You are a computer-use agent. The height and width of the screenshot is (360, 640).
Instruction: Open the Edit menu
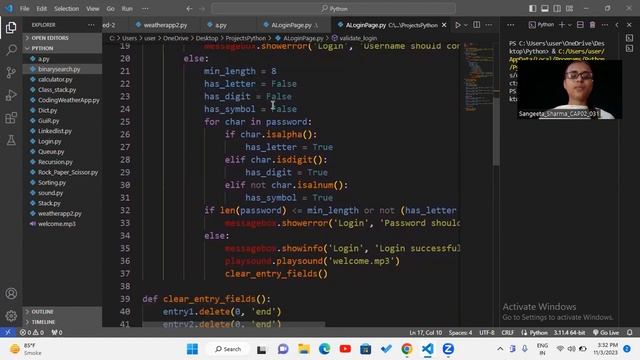tap(42, 8)
